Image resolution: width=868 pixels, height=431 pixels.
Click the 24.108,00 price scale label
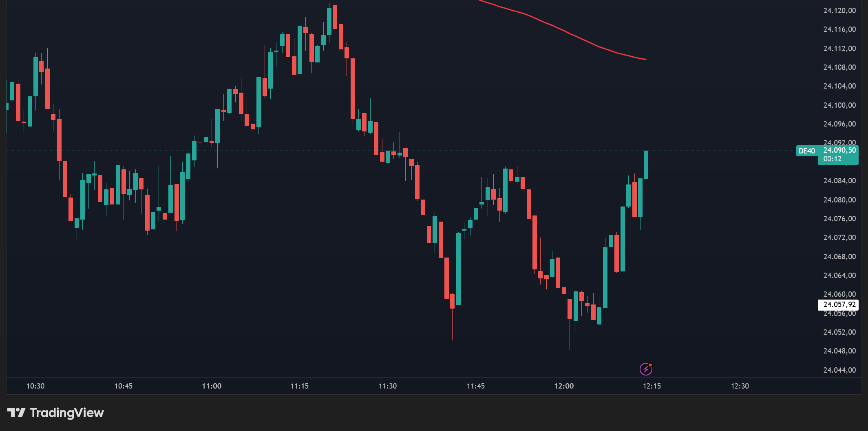point(839,67)
